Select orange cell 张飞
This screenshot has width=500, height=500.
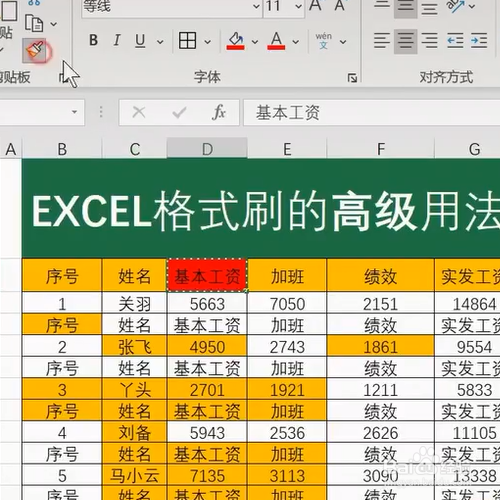[x=134, y=346]
